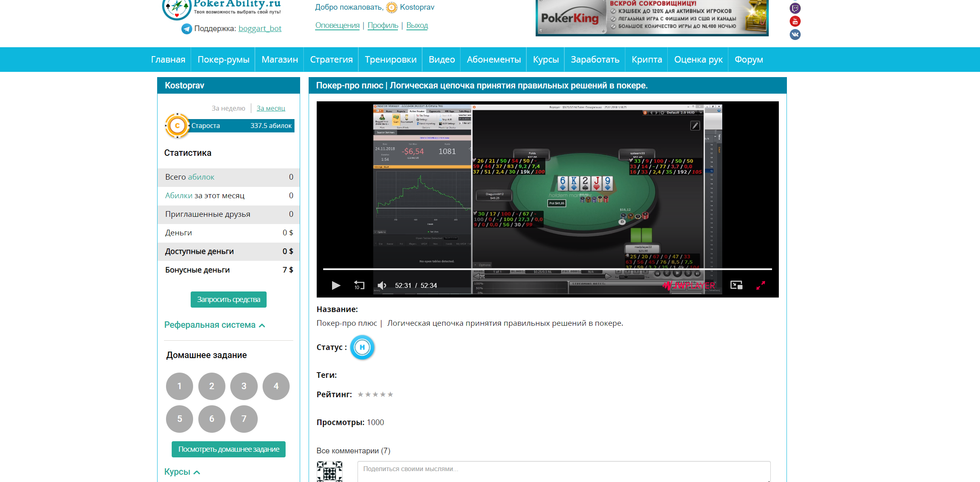Rate the video with five stars
980x482 pixels.
tap(390, 394)
